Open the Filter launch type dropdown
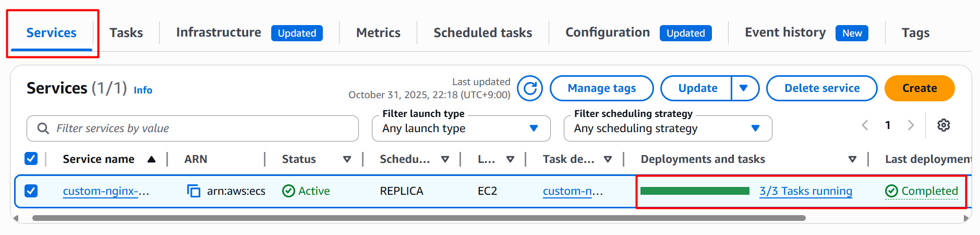 [461, 128]
